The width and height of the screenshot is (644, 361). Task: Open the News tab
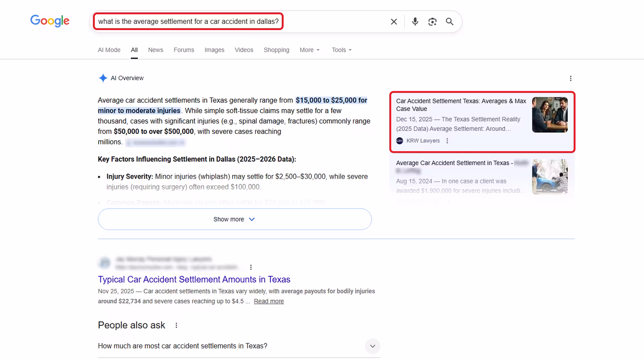click(x=155, y=50)
